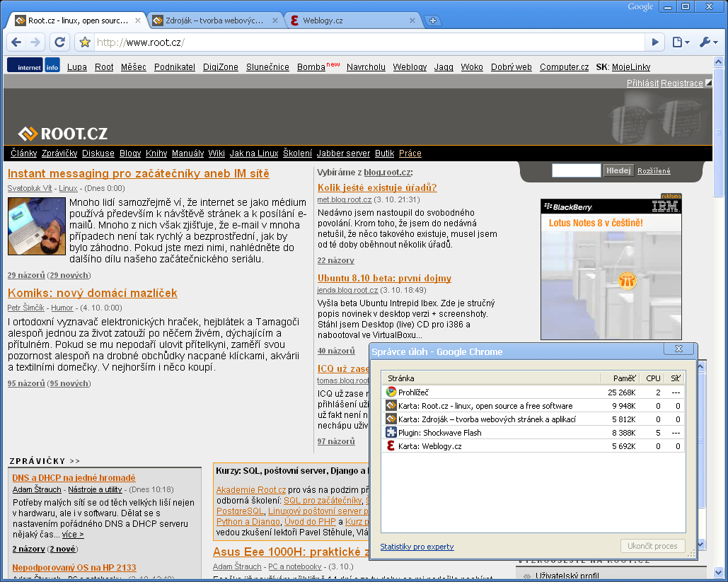The width and height of the screenshot is (728, 582).
Task: Open the Statistiky pro experty link
Action: (417, 547)
